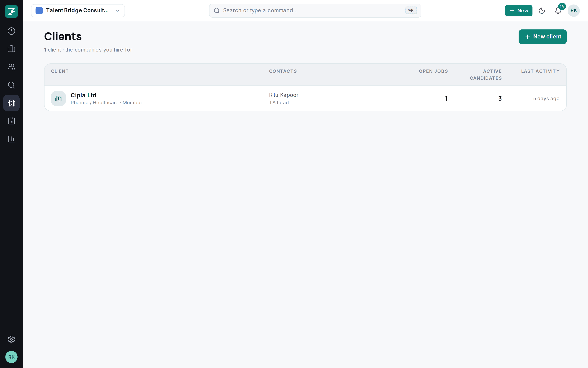The width and height of the screenshot is (588, 368).
Task: Click the CLIENT column header
Action: [60, 71]
